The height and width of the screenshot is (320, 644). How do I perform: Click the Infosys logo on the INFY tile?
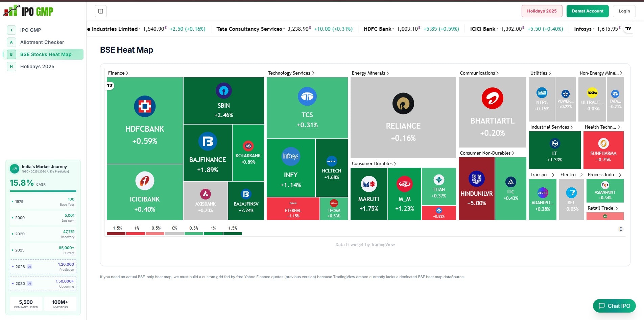(291, 156)
